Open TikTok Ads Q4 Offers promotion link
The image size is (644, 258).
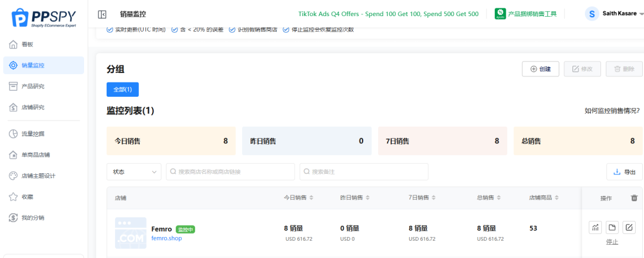[389, 14]
